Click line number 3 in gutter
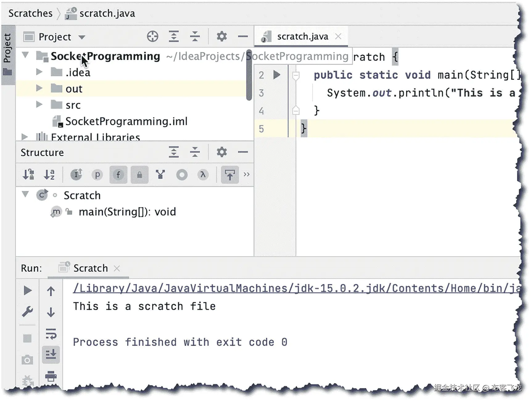This screenshot has width=532, height=402. (x=261, y=93)
